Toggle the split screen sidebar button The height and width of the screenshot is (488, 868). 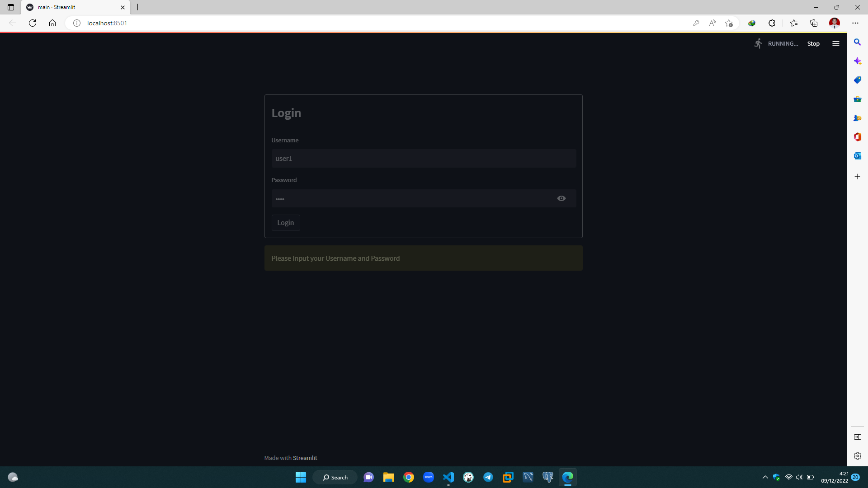click(x=857, y=437)
